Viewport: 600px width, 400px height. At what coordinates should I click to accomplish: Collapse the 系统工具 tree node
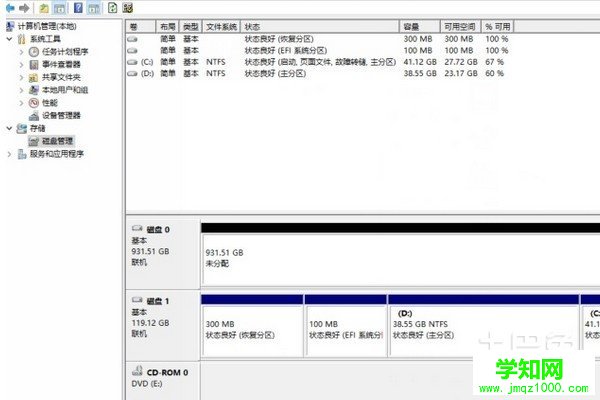10,39
